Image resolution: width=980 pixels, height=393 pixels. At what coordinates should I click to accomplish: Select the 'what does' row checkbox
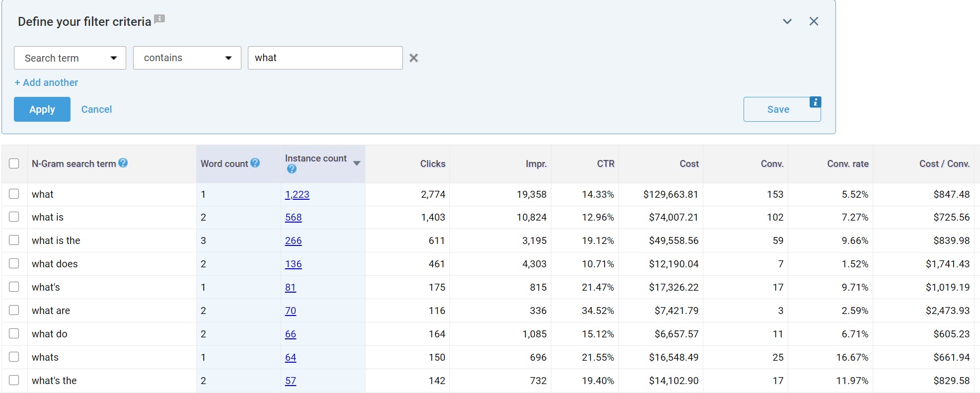[14, 264]
